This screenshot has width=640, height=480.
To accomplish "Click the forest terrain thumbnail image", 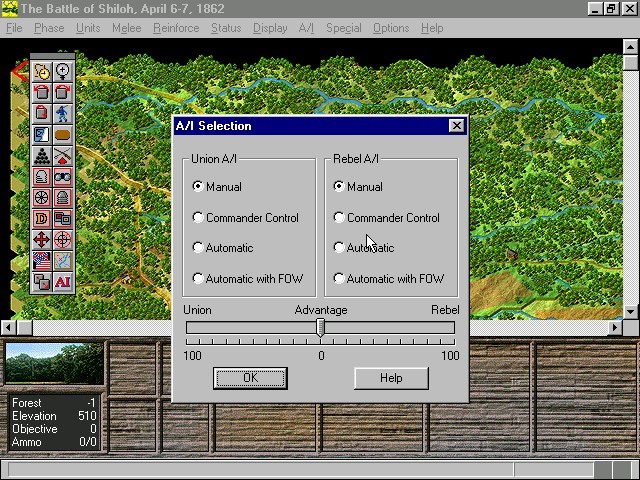I will point(54,363).
